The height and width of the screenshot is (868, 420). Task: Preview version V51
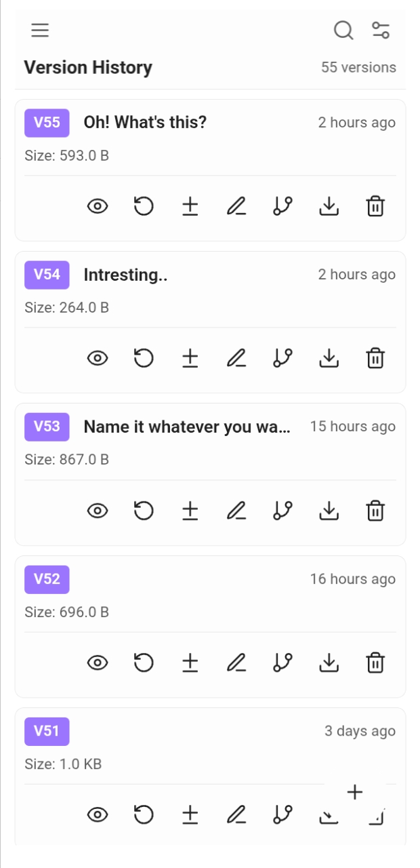tap(97, 814)
